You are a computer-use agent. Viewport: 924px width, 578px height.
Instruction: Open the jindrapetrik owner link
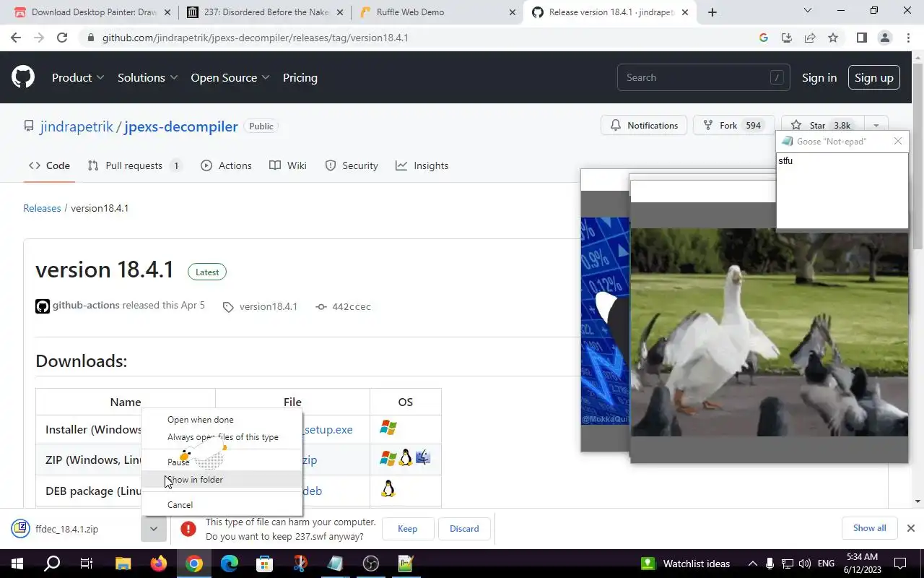(x=77, y=126)
